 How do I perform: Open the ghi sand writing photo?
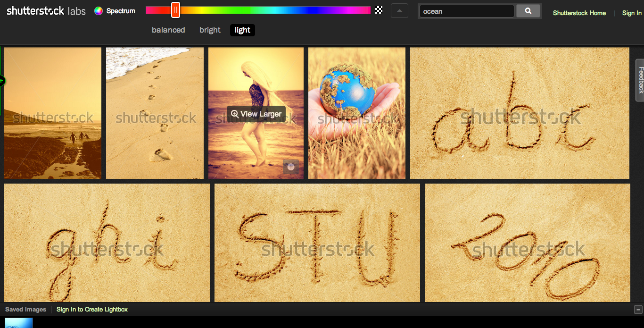pyautogui.click(x=107, y=243)
